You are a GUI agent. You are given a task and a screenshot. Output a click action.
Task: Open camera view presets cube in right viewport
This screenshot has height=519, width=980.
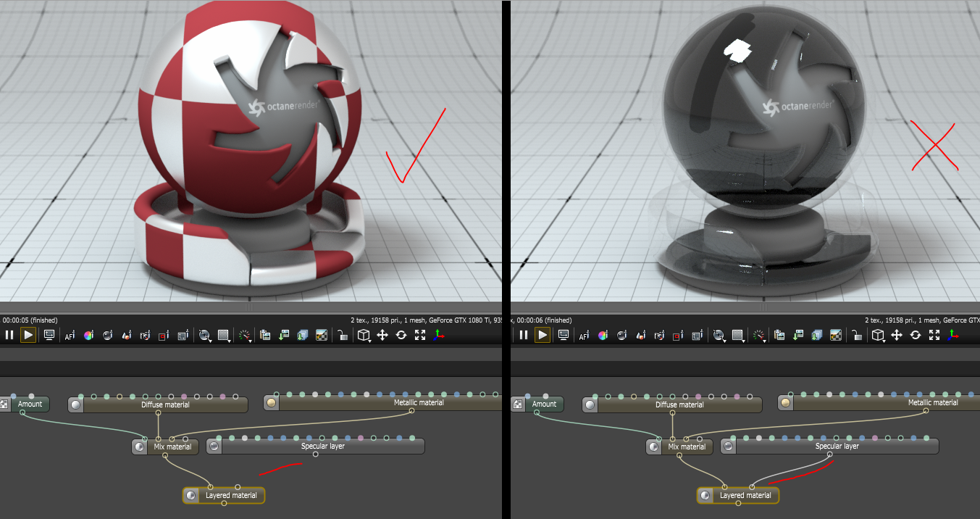pos(879,335)
